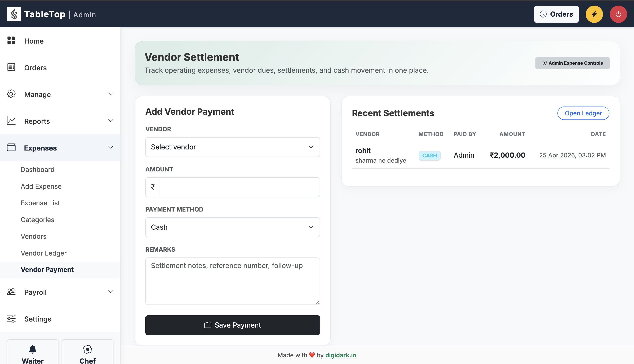Open Vendor Ledger submenu item
The image size is (634, 364).
click(x=44, y=253)
